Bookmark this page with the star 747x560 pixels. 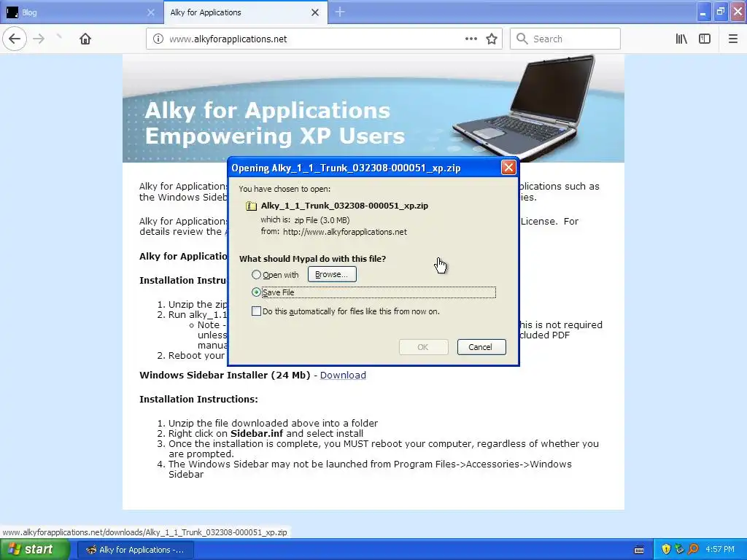point(492,39)
